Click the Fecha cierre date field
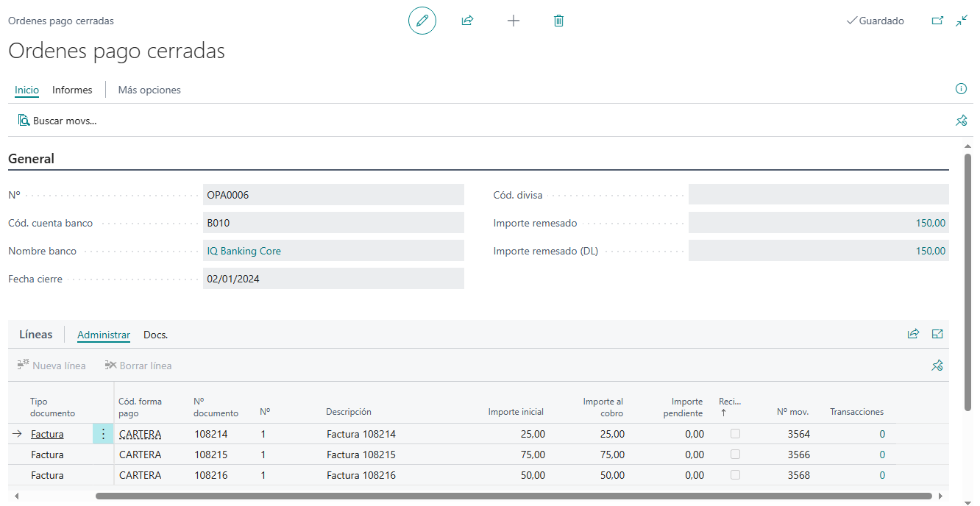This screenshot has width=980, height=506. click(x=331, y=278)
